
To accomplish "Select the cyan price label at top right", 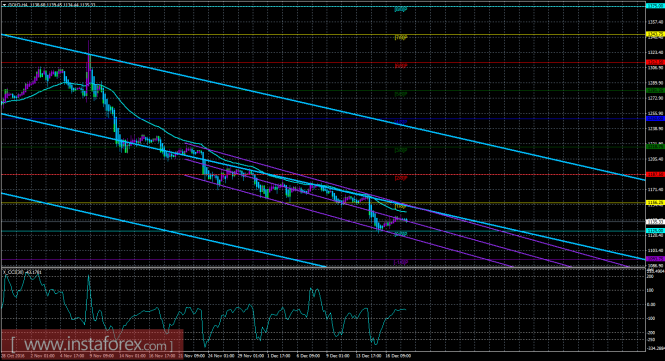I will [655, 6].
